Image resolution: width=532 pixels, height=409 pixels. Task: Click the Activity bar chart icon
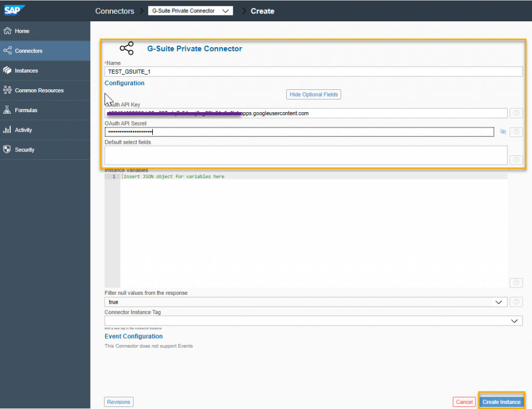7,130
